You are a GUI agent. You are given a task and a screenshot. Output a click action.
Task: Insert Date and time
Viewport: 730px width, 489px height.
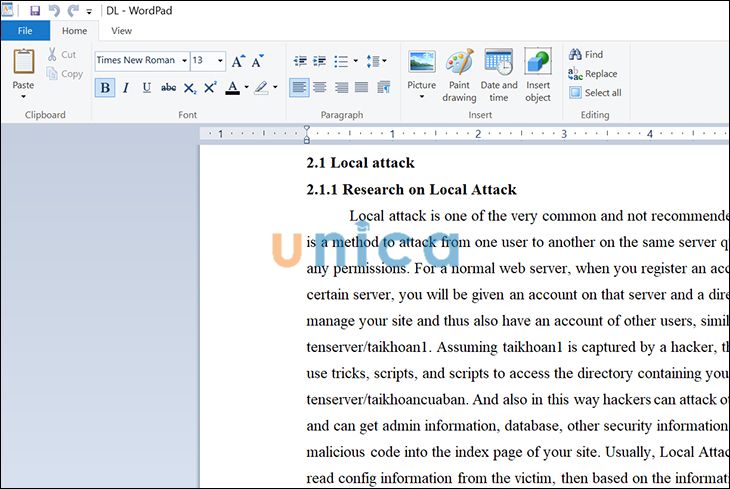pos(499,75)
